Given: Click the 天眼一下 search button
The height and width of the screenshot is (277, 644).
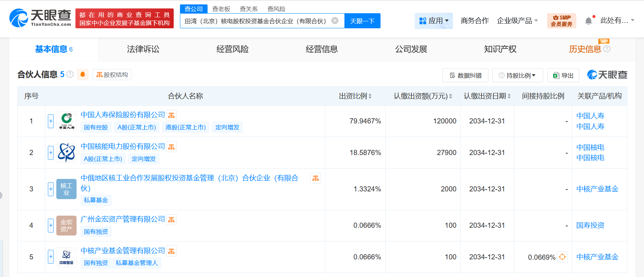Looking at the screenshot, I should pyautogui.click(x=362, y=21).
